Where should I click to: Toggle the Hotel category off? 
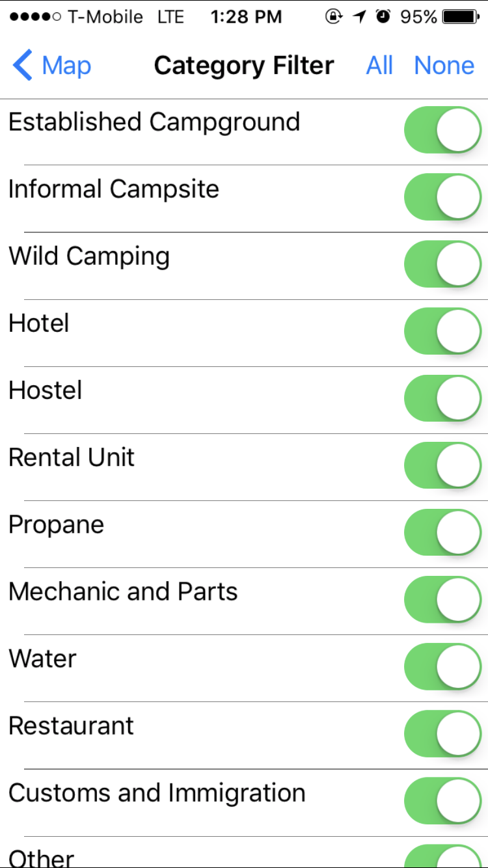(442, 331)
